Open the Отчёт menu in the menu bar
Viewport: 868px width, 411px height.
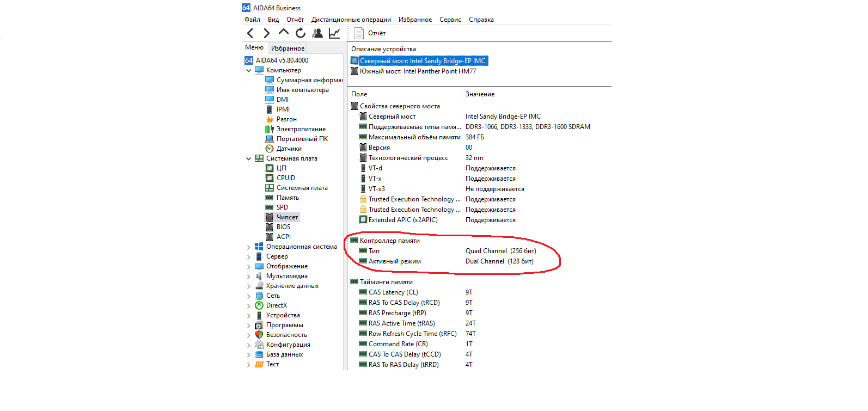pyautogui.click(x=295, y=20)
